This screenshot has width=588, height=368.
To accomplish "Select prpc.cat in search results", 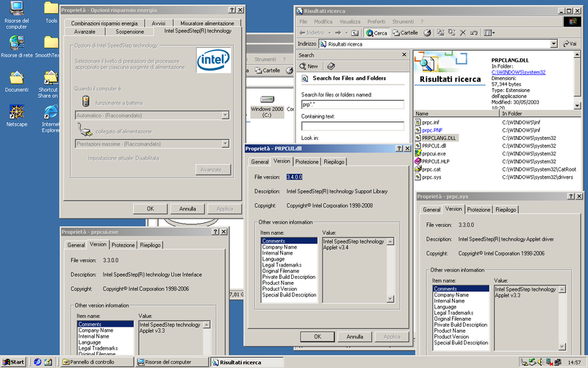I will (428, 169).
